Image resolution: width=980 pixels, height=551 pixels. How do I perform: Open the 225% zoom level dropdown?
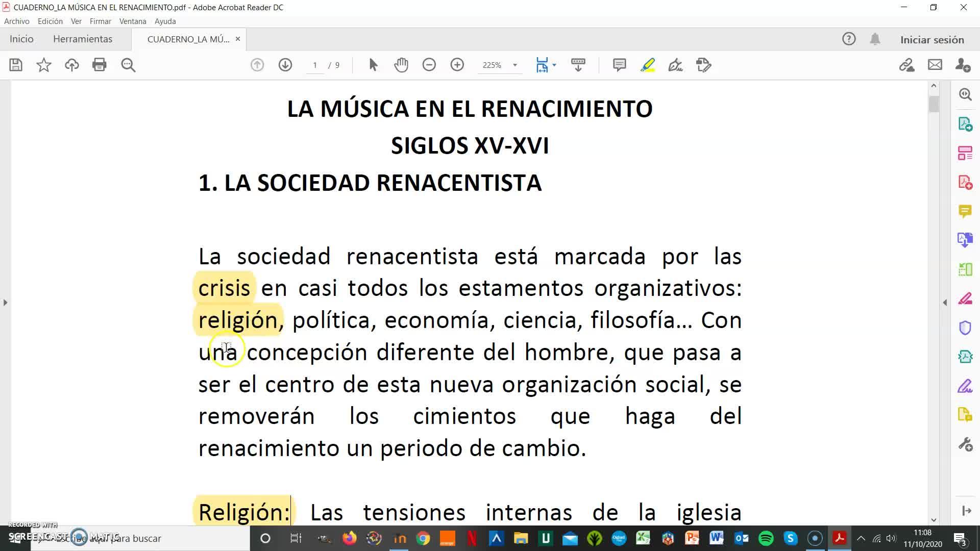point(515,65)
